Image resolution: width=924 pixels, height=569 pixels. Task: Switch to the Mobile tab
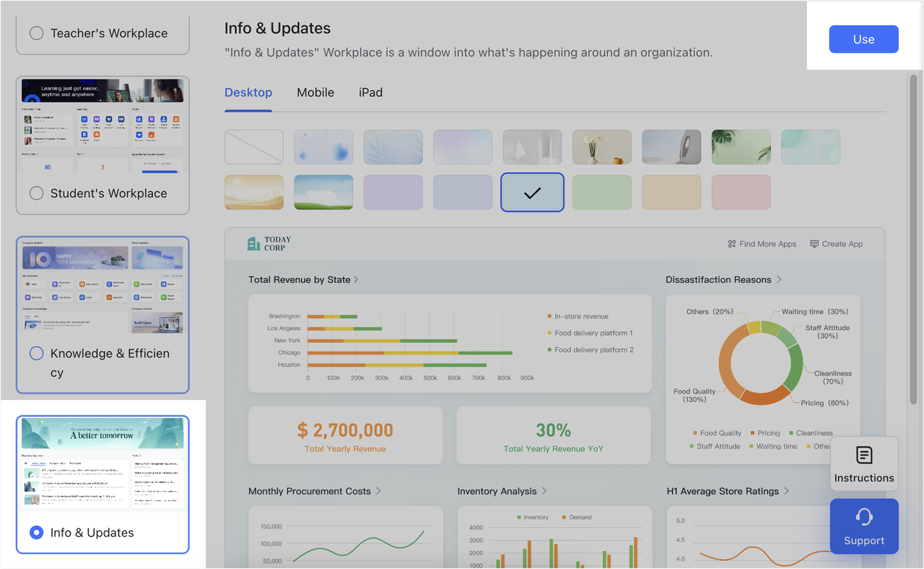(x=315, y=92)
